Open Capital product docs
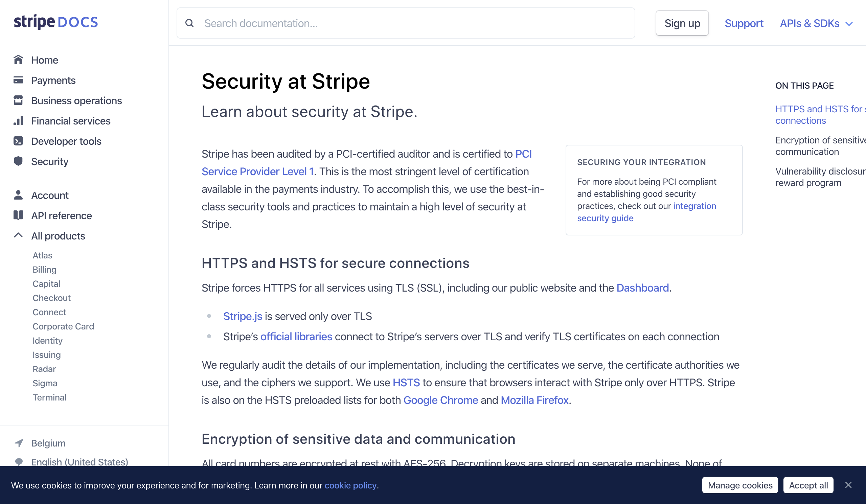This screenshot has height=504, width=866. [x=46, y=283]
